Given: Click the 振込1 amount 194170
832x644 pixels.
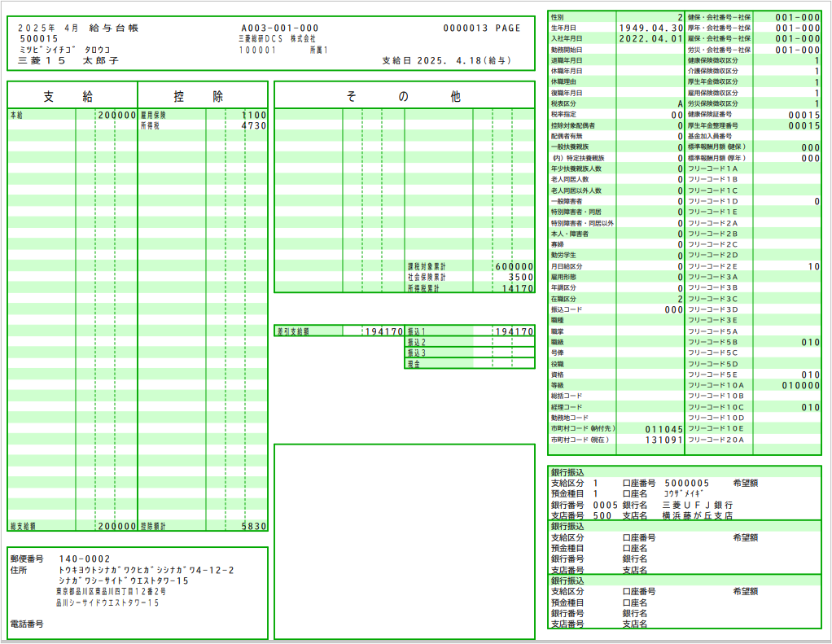Looking at the screenshot, I should tap(515, 331).
